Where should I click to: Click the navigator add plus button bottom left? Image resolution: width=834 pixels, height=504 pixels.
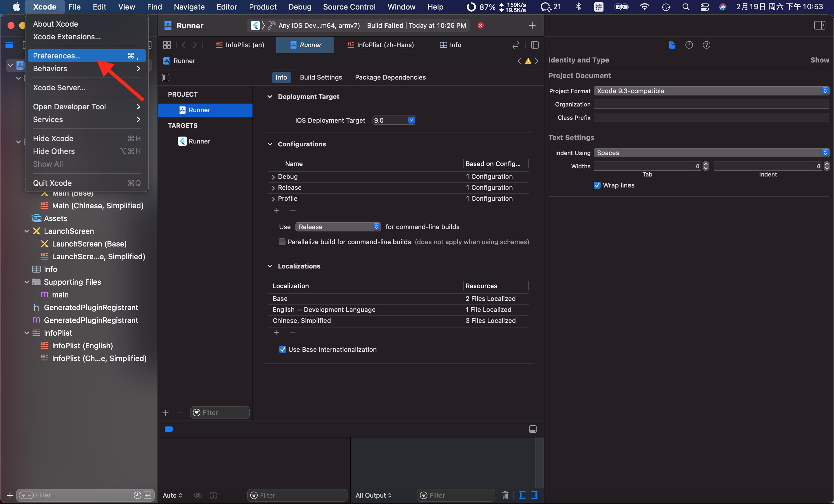pos(10,496)
